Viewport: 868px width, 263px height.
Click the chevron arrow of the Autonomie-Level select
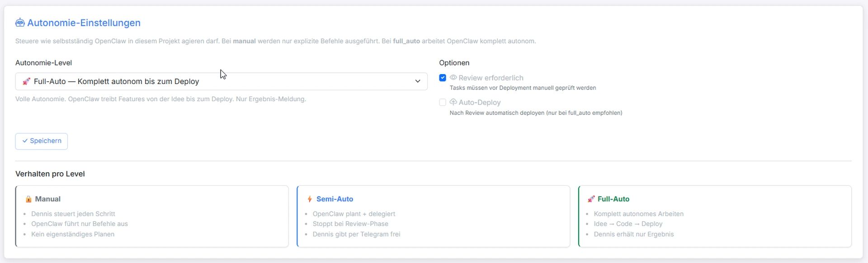[x=418, y=81]
